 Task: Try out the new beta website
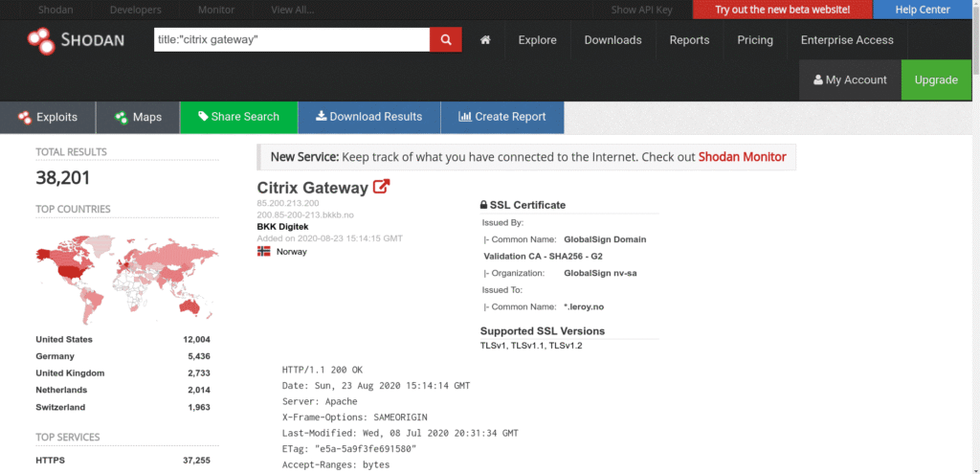tap(783, 10)
